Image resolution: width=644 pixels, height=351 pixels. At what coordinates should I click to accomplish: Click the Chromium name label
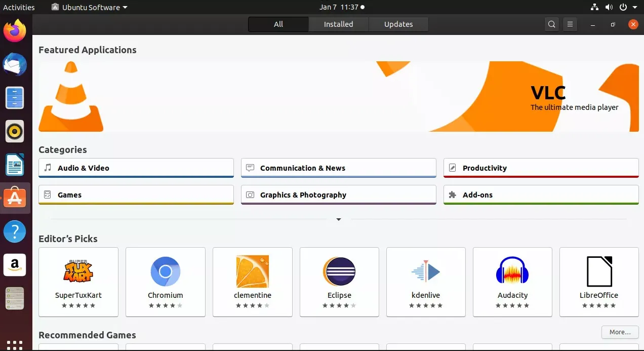click(166, 295)
